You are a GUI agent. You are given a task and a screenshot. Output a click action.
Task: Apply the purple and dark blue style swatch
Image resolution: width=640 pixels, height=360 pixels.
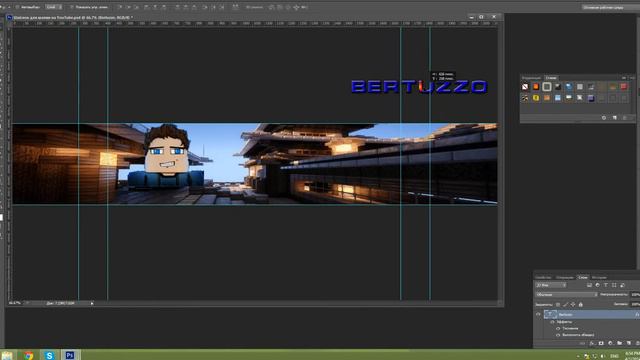[x=591, y=98]
